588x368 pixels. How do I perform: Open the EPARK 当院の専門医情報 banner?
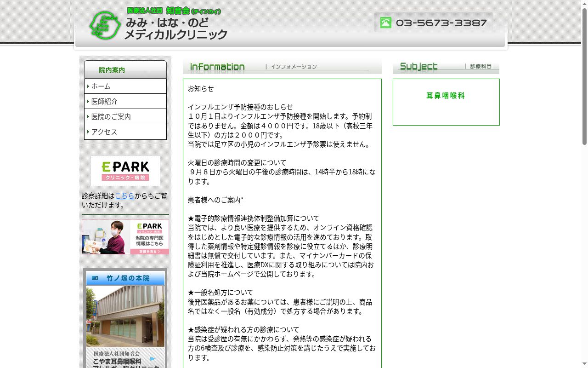(x=125, y=237)
